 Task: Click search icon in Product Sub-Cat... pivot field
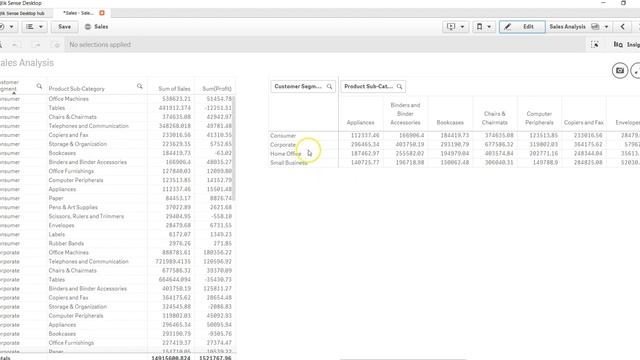pos(400,87)
